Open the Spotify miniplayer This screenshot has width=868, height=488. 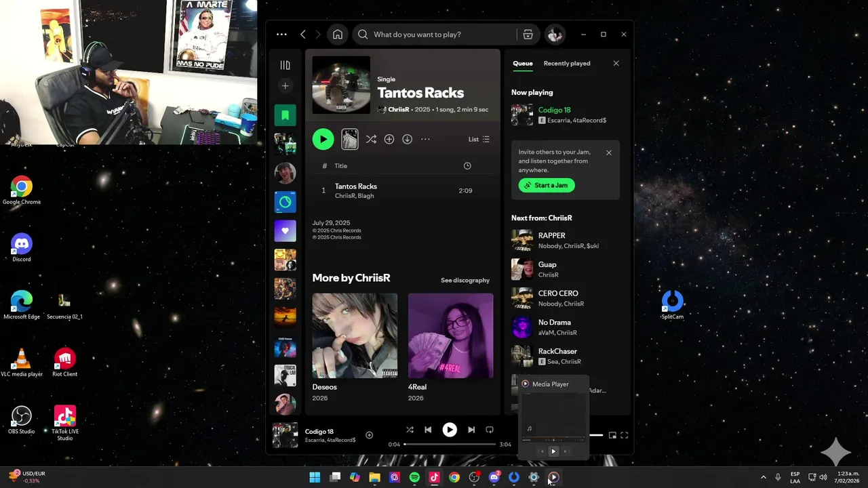click(x=612, y=435)
